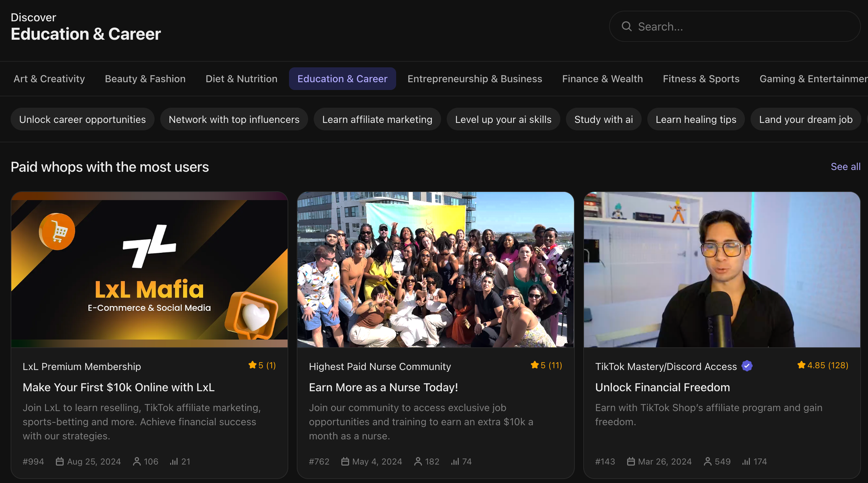This screenshot has width=868, height=483.
Task: Pick the Study with ai filter chip
Action: click(x=603, y=119)
